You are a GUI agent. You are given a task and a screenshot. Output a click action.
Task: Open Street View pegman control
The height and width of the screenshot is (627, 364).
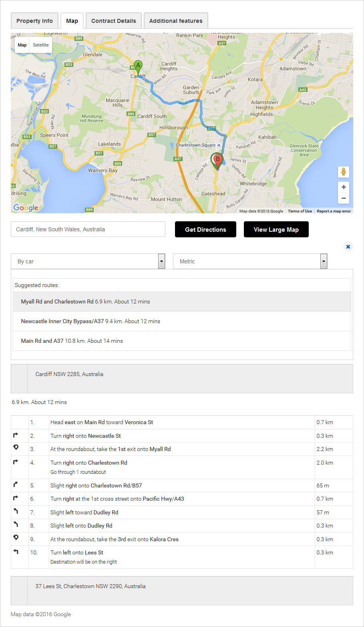pyautogui.click(x=343, y=172)
